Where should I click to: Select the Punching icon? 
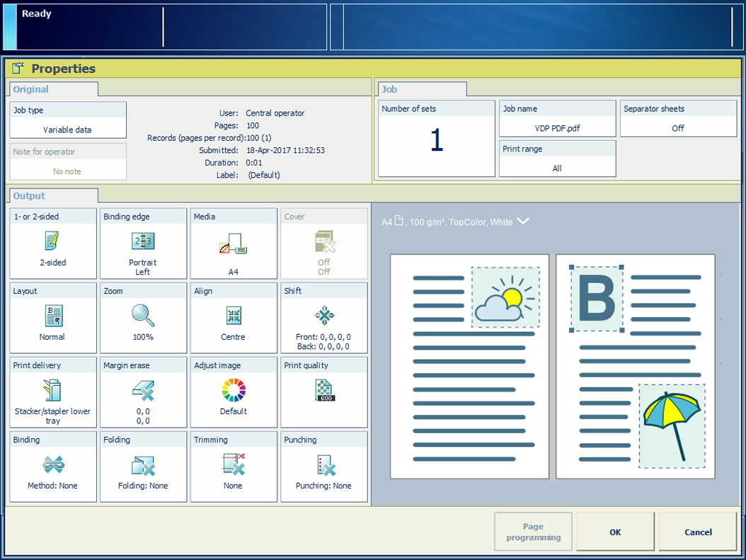click(x=324, y=464)
